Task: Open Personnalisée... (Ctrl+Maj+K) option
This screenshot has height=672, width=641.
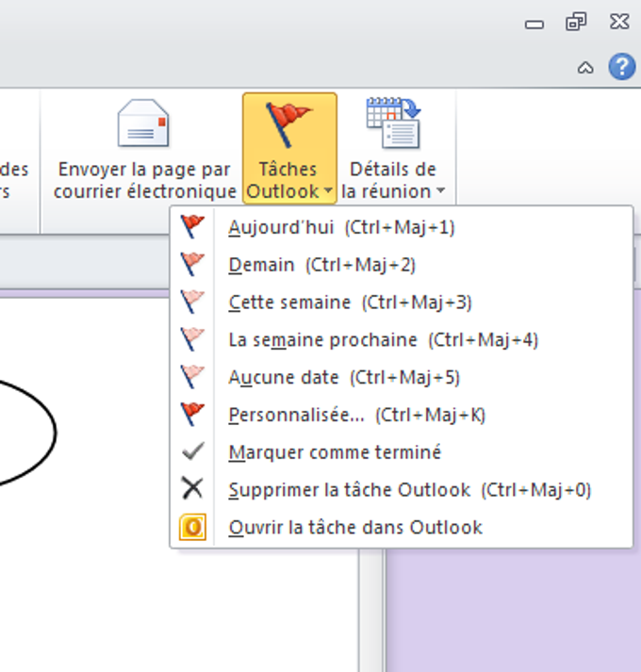Action: click(402, 415)
